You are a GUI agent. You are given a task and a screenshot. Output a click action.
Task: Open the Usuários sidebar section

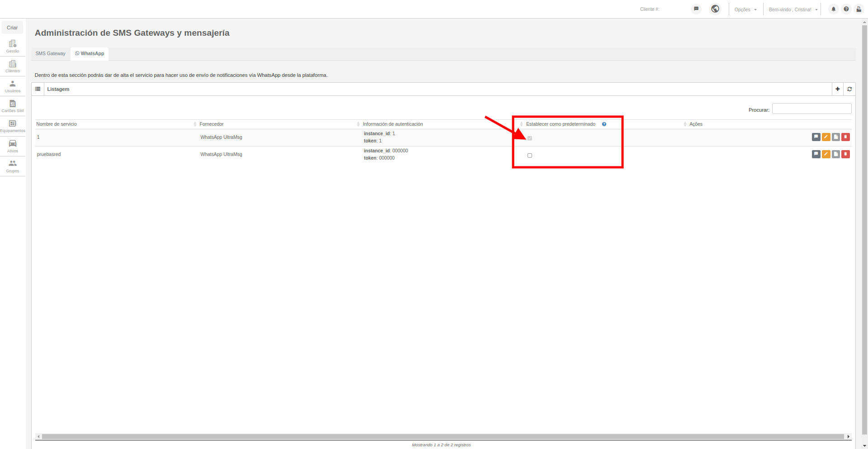(x=13, y=86)
